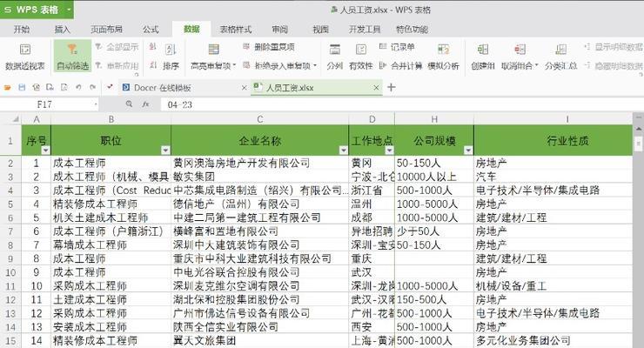The height and width of the screenshot is (348, 644).
Task: Open 拒绝录入重复项 dropdown
Action: point(280,65)
